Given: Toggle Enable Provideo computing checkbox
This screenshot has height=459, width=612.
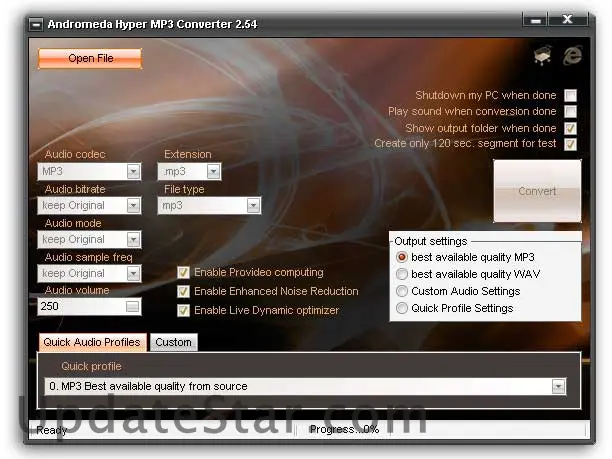Looking at the screenshot, I should coord(183,272).
